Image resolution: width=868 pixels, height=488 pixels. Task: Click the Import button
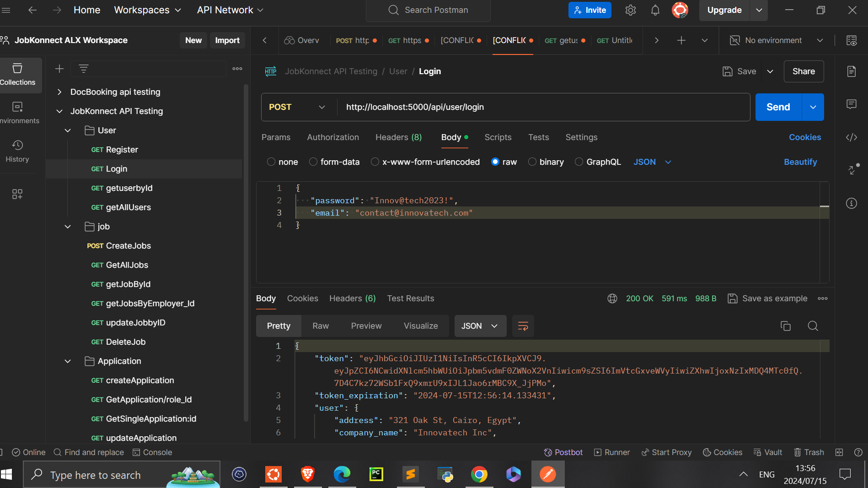227,40
